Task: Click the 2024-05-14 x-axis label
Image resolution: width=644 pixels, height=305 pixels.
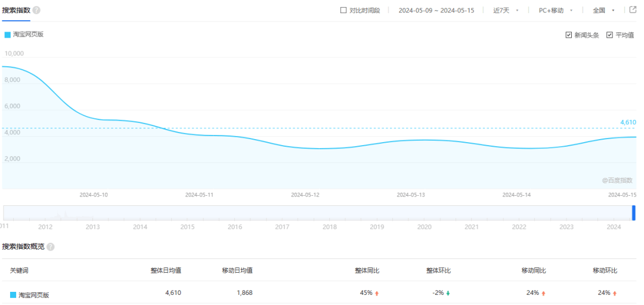Action: (x=516, y=195)
